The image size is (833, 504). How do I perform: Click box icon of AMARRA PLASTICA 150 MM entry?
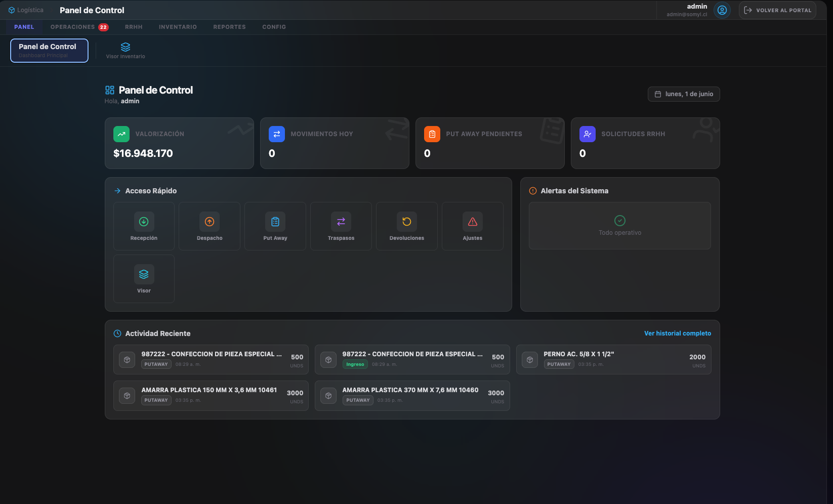[127, 396]
